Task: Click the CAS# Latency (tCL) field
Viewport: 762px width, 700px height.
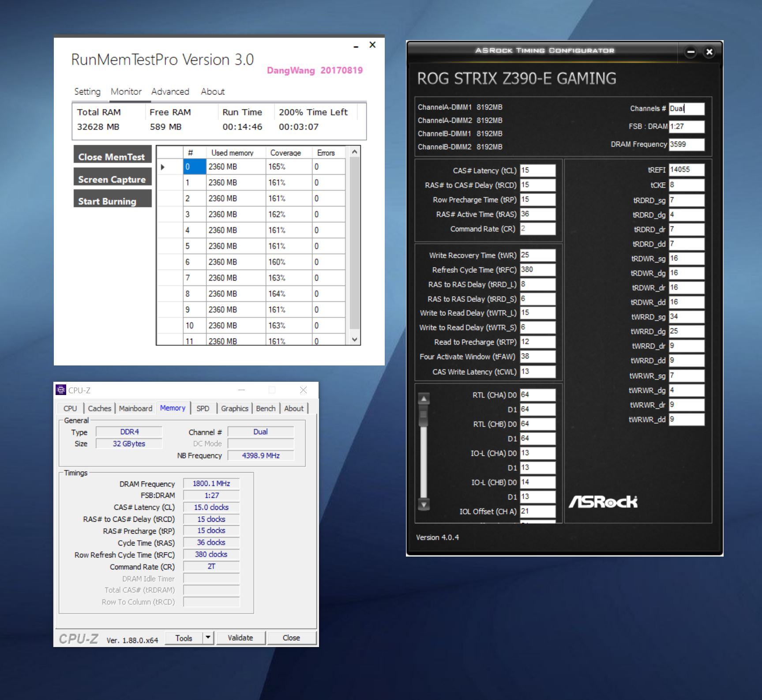Action: (537, 170)
